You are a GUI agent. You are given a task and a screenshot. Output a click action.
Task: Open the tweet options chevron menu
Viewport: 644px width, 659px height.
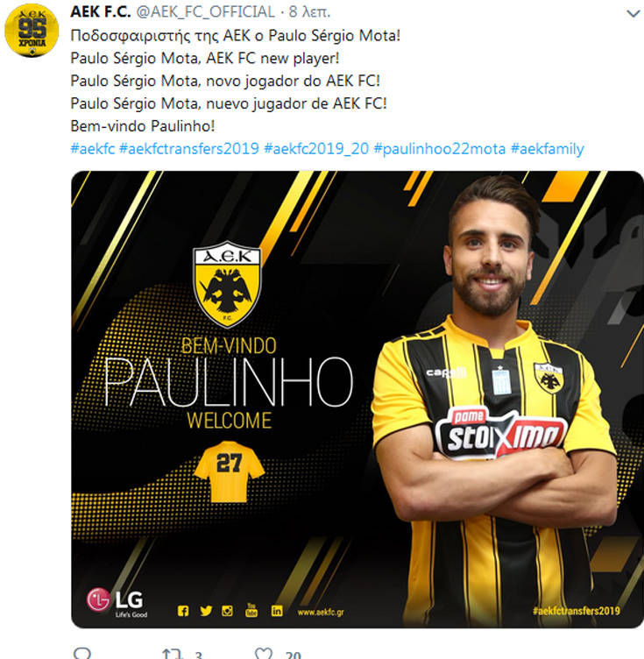click(x=633, y=13)
